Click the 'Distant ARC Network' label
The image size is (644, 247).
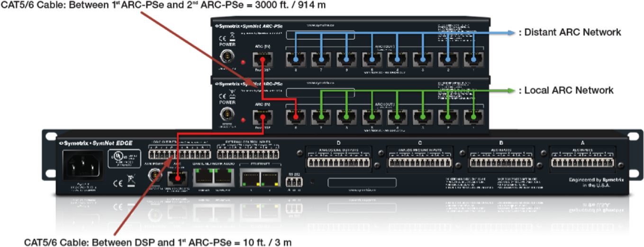pos(570,32)
